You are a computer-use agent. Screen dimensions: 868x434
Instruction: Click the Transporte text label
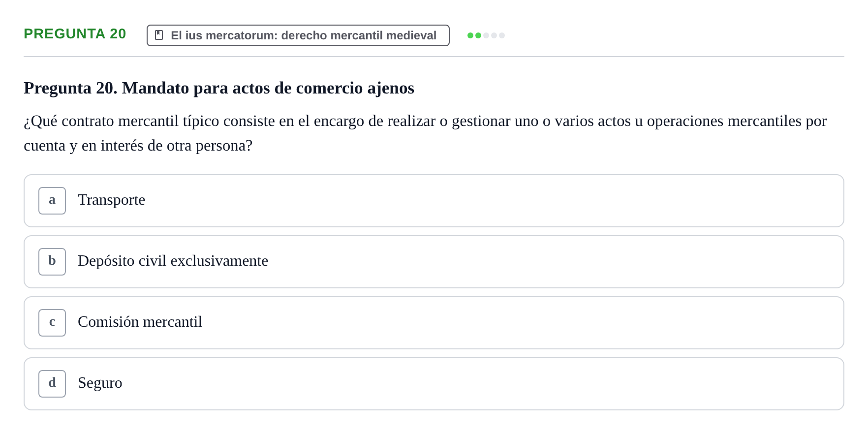click(x=112, y=200)
